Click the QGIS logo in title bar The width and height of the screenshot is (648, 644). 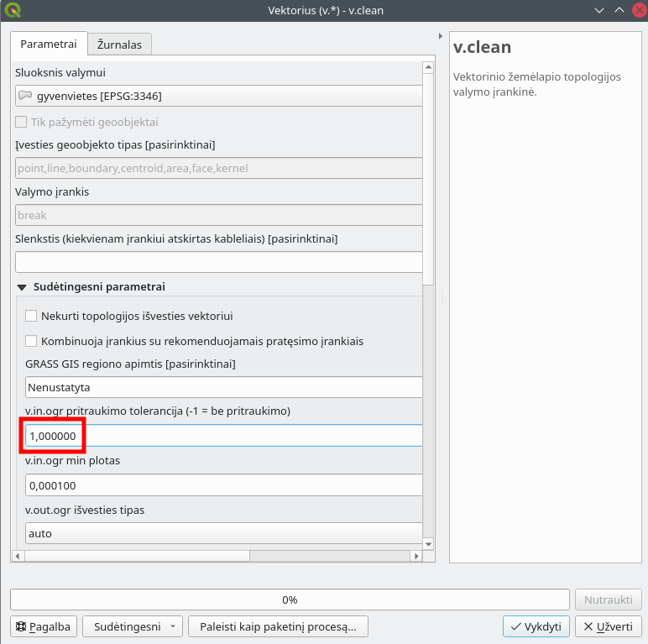click(x=13, y=10)
